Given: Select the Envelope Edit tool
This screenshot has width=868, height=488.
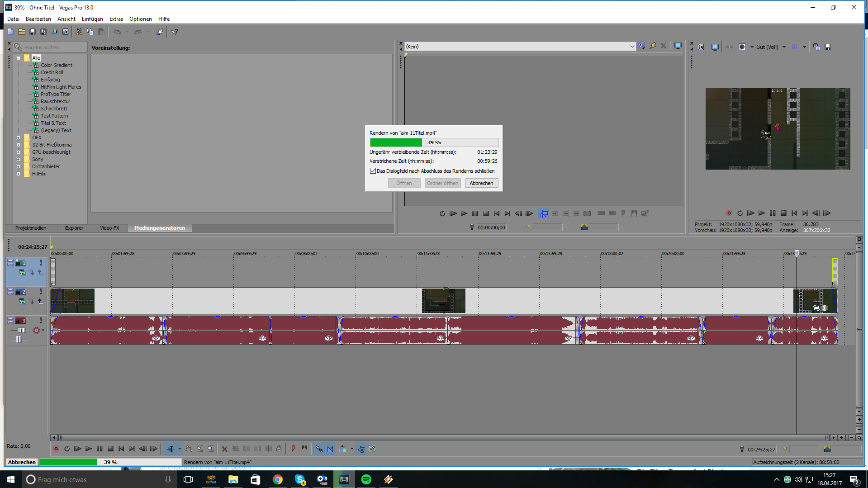Looking at the screenshot, I should pyautogui.click(x=189, y=449).
